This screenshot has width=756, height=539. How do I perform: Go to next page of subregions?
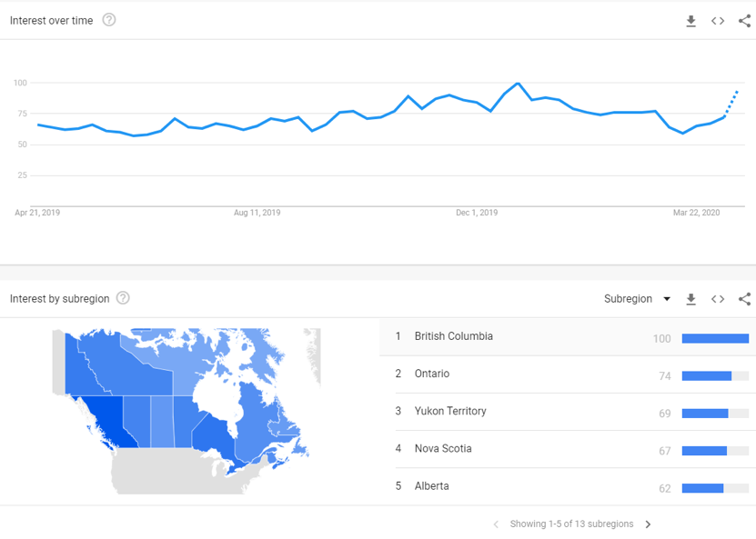[648, 524]
